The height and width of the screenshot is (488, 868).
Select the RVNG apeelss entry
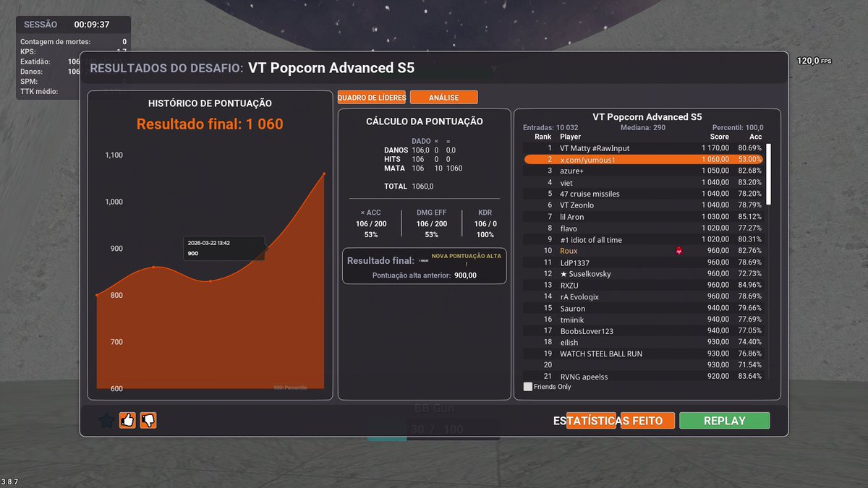coord(642,377)
